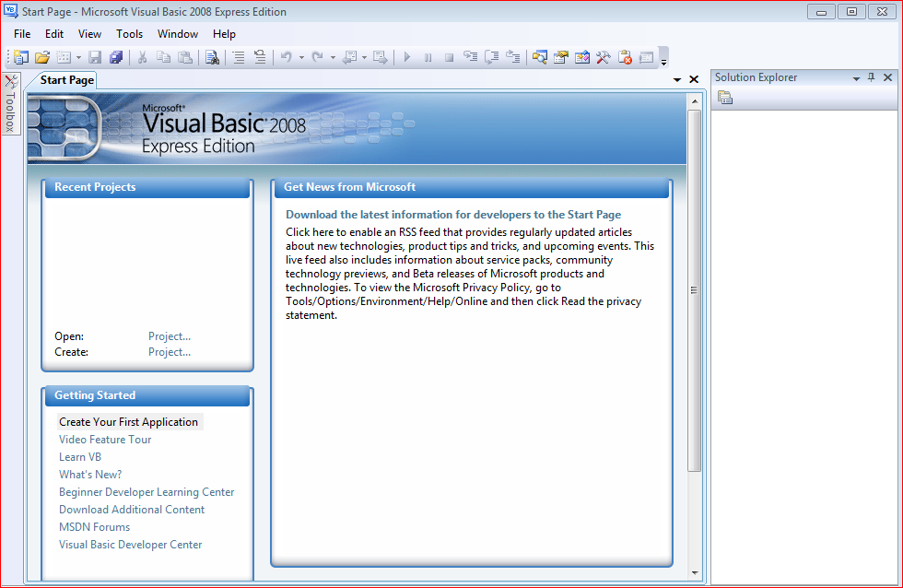Click the Add New Item toolbar icon
This screenshot has width=903, height=588.
64,57
